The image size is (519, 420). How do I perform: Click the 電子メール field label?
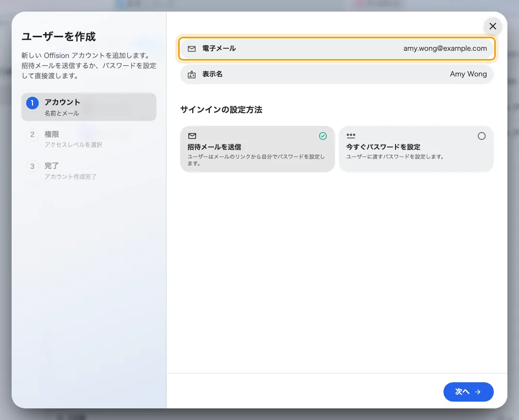tap(219, 48)
